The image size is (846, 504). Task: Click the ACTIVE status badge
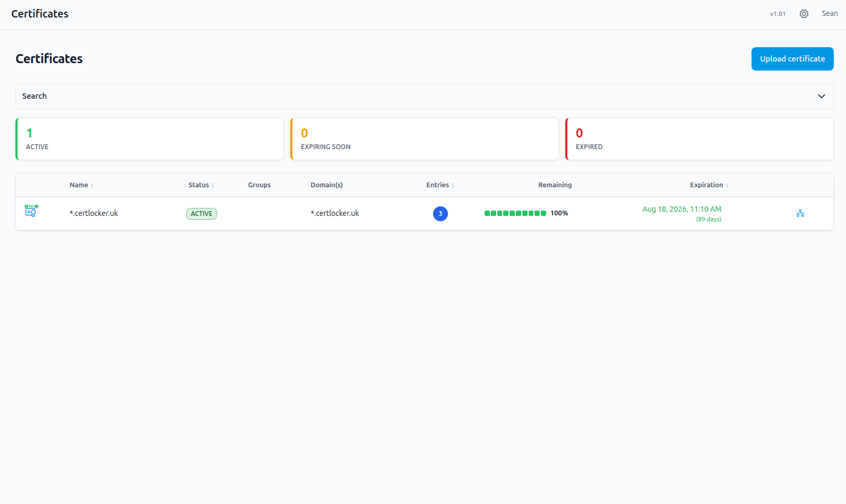[202, 214]
